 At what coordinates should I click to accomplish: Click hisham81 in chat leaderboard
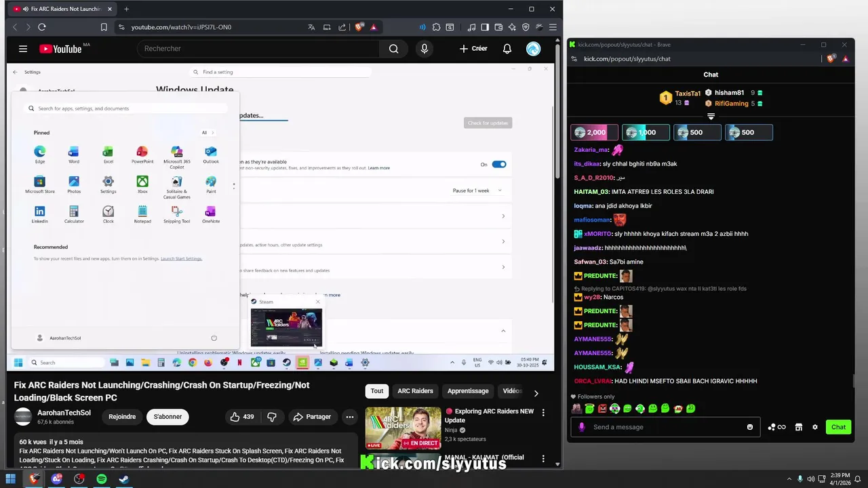[x=729, y=93]
